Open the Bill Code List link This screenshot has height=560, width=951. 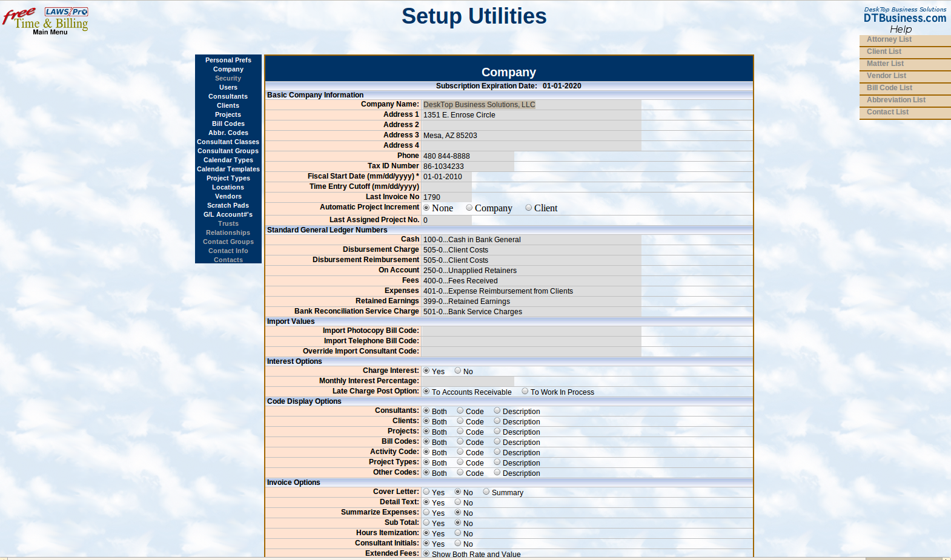pyautogui.click(x=889, y=88)
